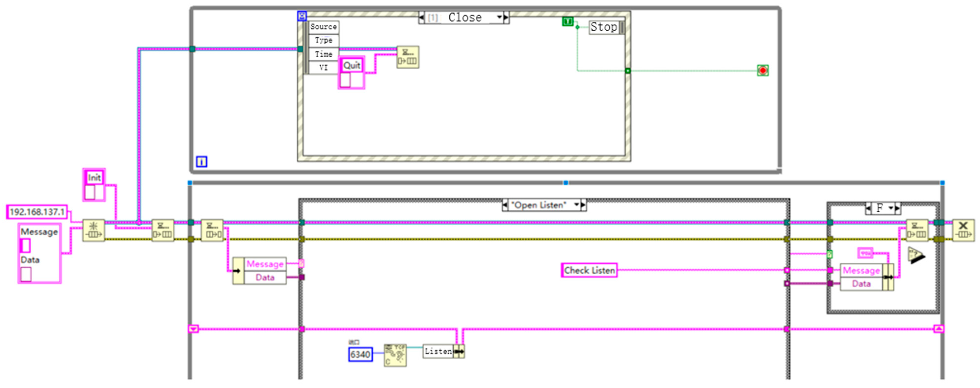Go to previous event case before Close
This screenshot has height=388, width=980.
[x=421, y=17]
